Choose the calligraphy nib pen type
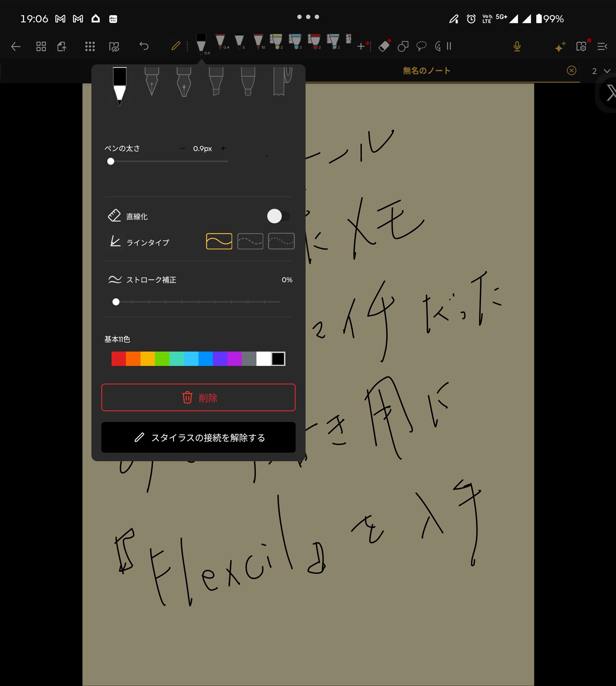The image size is (616, 686). click(184, 82)
